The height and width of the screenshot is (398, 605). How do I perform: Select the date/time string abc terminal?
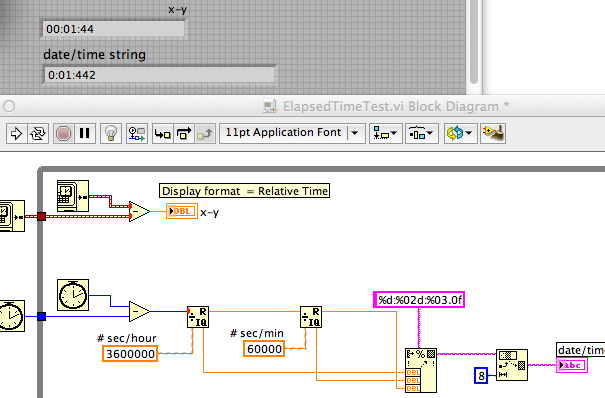[572, 365]
